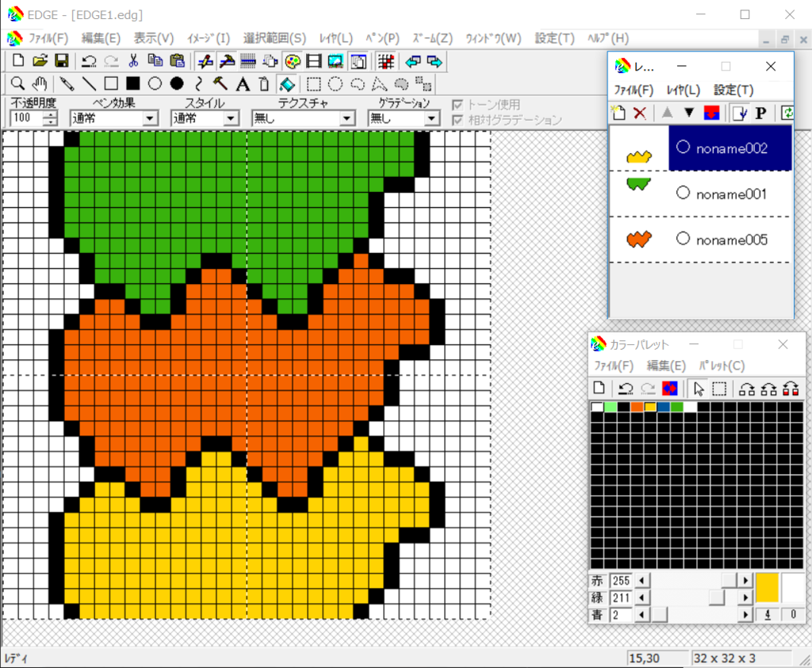Select the filled Ellipse tool

[x=177, y=83]
